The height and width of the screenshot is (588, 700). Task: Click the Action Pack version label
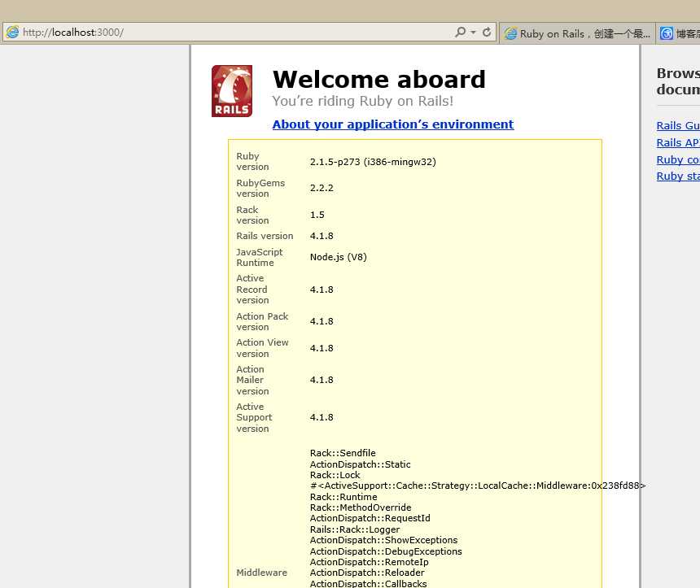pos(262,322)
